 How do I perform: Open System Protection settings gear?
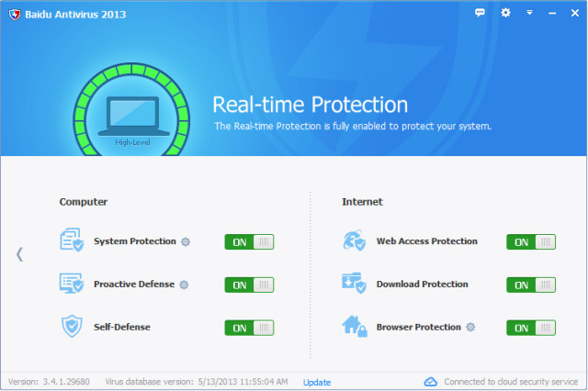186,242
